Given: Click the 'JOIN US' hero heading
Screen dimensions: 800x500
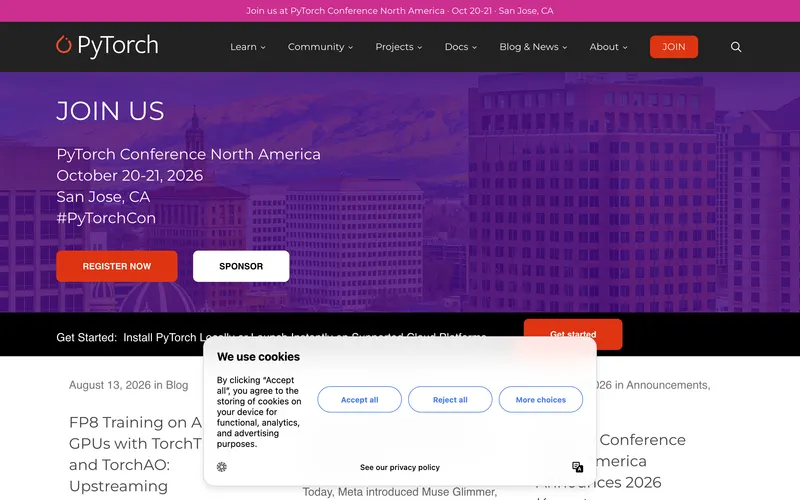Looking at the screenshot, I should tap(110, 111).
